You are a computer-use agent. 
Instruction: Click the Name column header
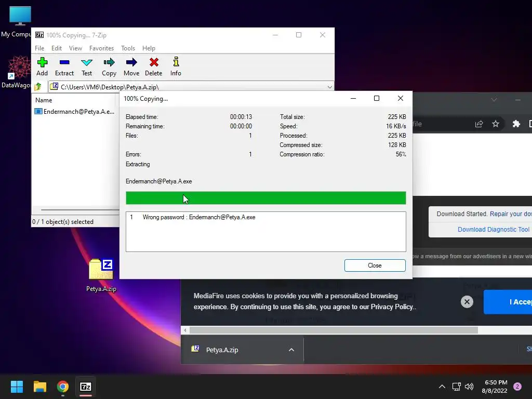44,100
